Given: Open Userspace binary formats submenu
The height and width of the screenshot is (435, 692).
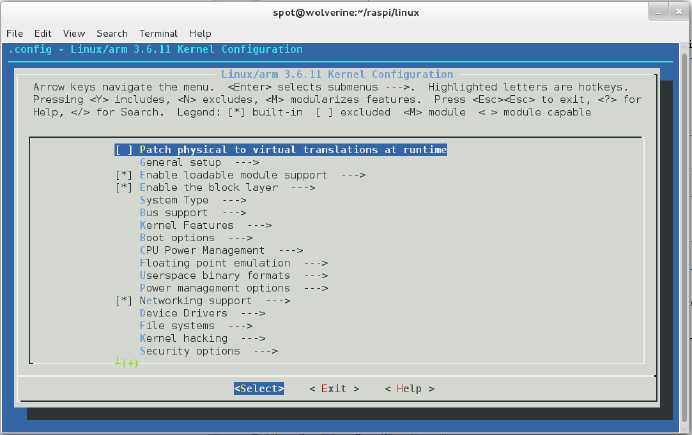Looking at the screenshot, I should coord(233,276).
